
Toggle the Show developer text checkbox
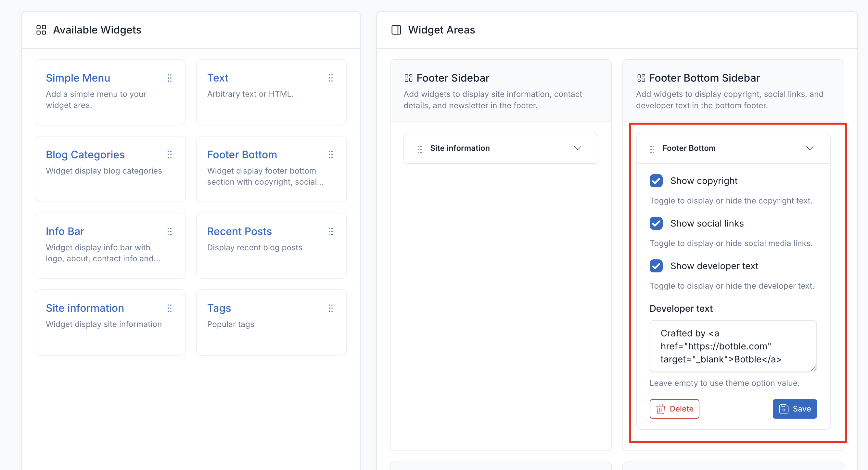(656, 266)
